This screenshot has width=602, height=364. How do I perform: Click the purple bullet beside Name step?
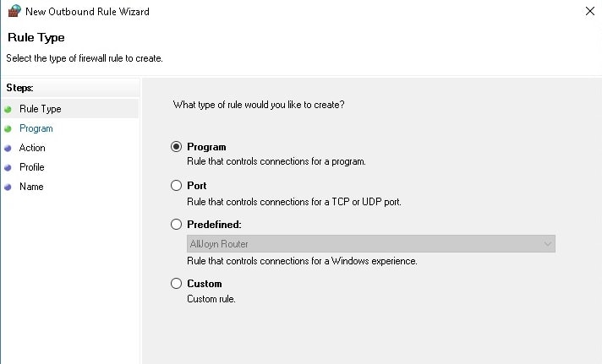pyautogui.click(x=8, y=187)
